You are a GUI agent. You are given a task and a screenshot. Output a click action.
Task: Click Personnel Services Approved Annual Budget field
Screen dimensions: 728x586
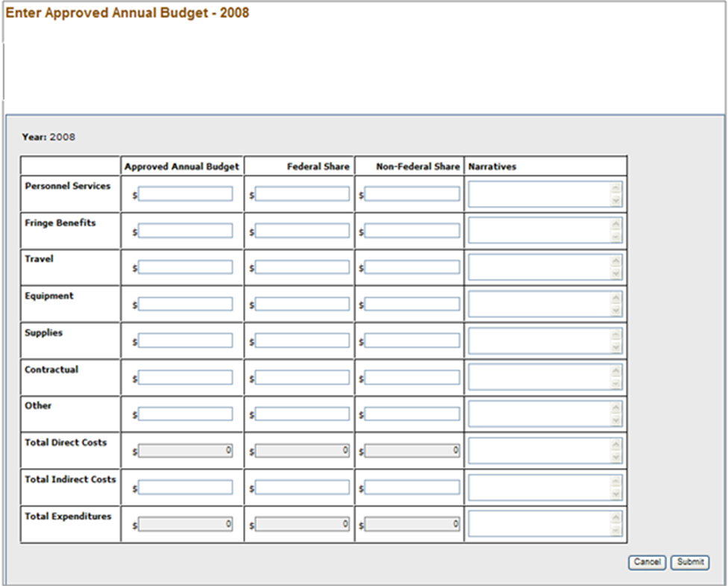[185, 194]
